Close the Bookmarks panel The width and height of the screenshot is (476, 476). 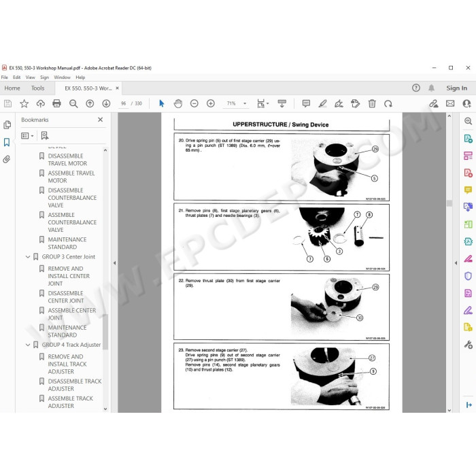100,120
